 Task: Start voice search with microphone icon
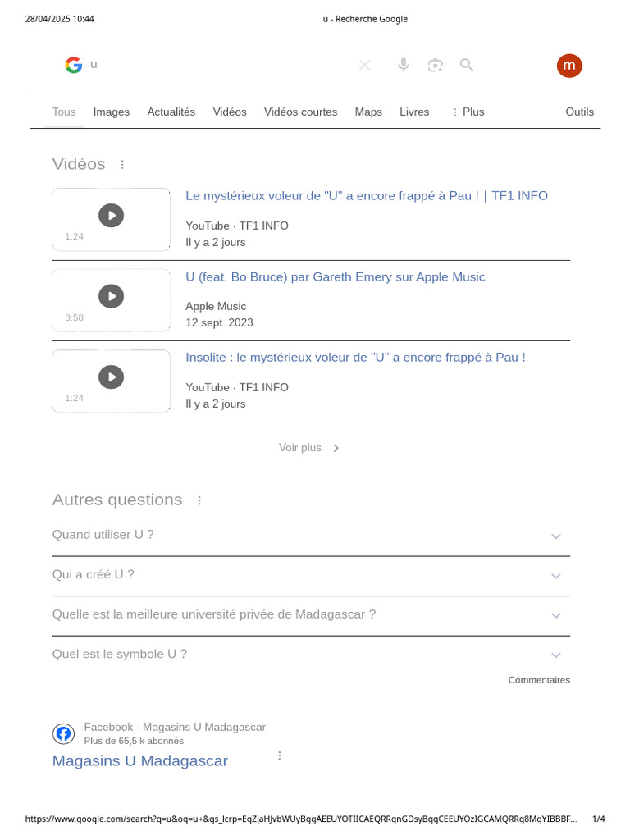point(403,65)
